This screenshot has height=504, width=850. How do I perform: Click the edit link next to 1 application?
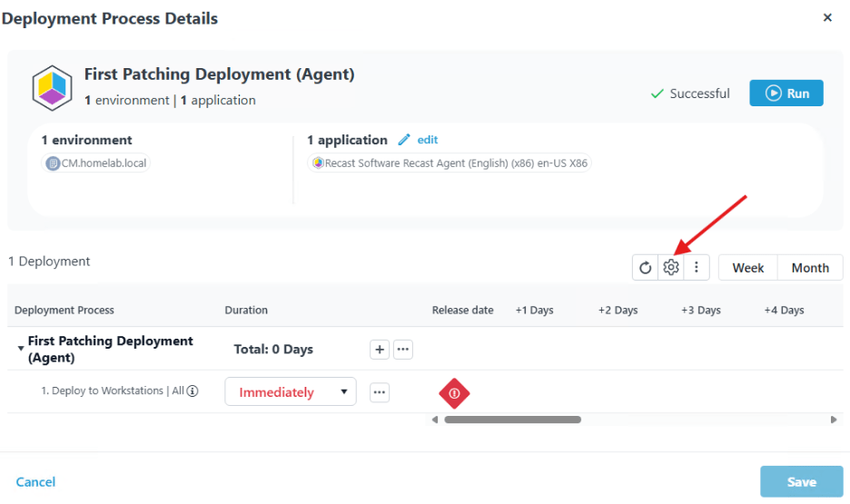pos(427,140)
